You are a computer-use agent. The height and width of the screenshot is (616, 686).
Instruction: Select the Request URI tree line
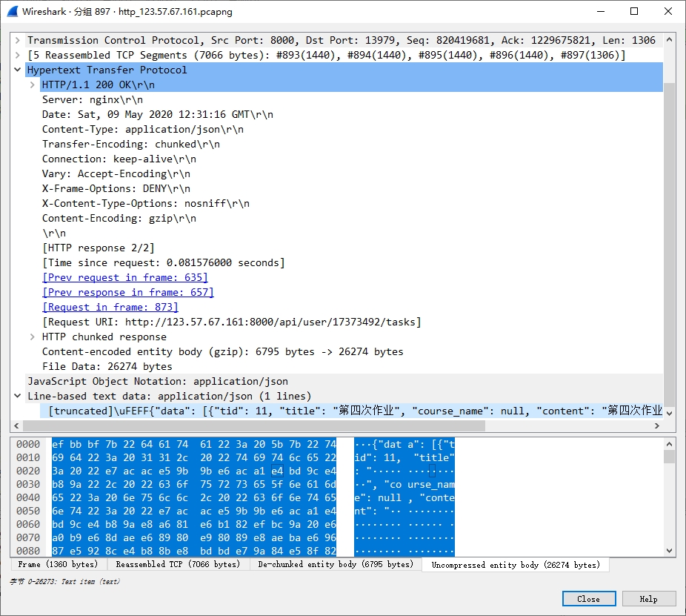tap(231, 322)
